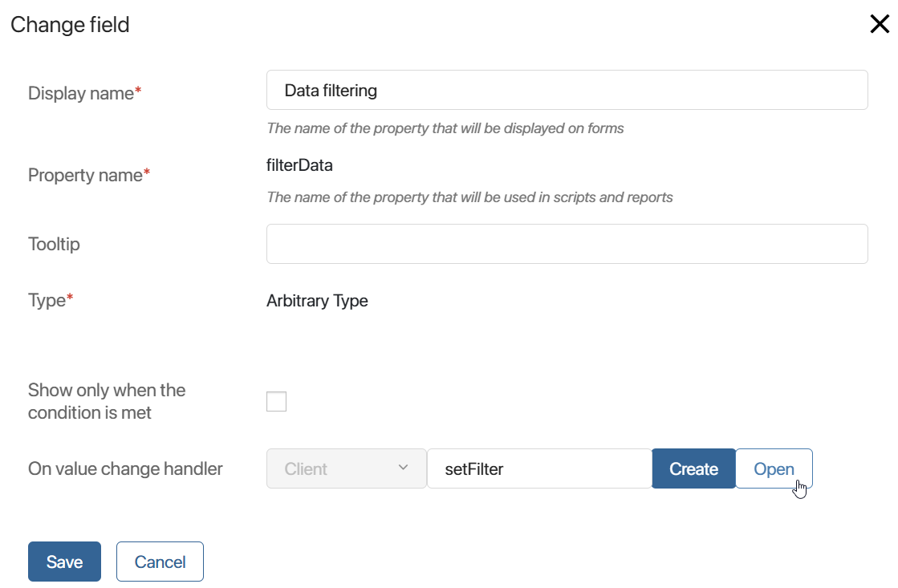Click the 'Show only when the condition is met' label
The height and width of the screenshot is (588, 898).
[107, 401]
